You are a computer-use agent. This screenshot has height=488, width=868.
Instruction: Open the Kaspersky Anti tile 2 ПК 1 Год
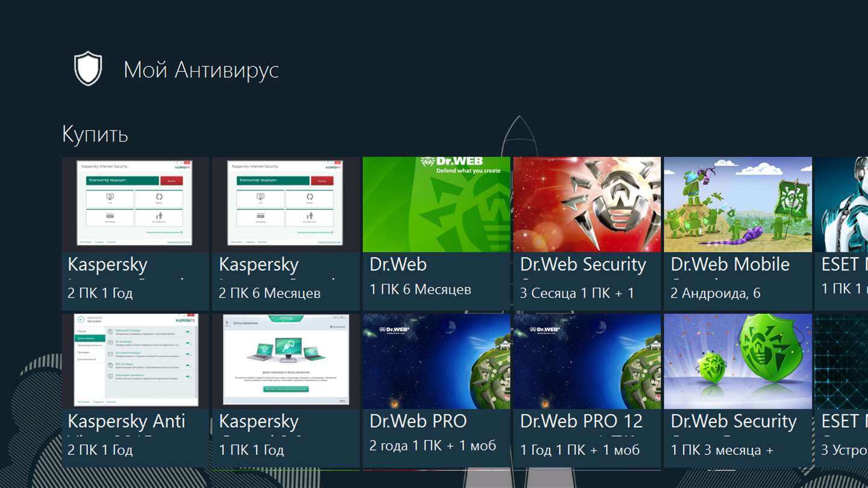pos(136,390)
